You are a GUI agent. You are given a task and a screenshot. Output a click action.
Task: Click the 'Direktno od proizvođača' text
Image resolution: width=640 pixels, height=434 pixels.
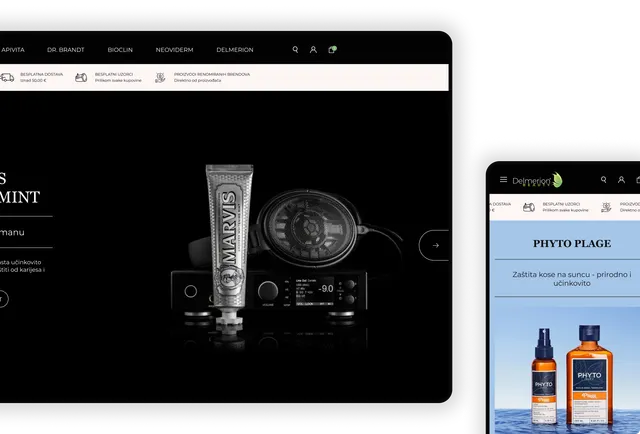click(x=198, y=80)
